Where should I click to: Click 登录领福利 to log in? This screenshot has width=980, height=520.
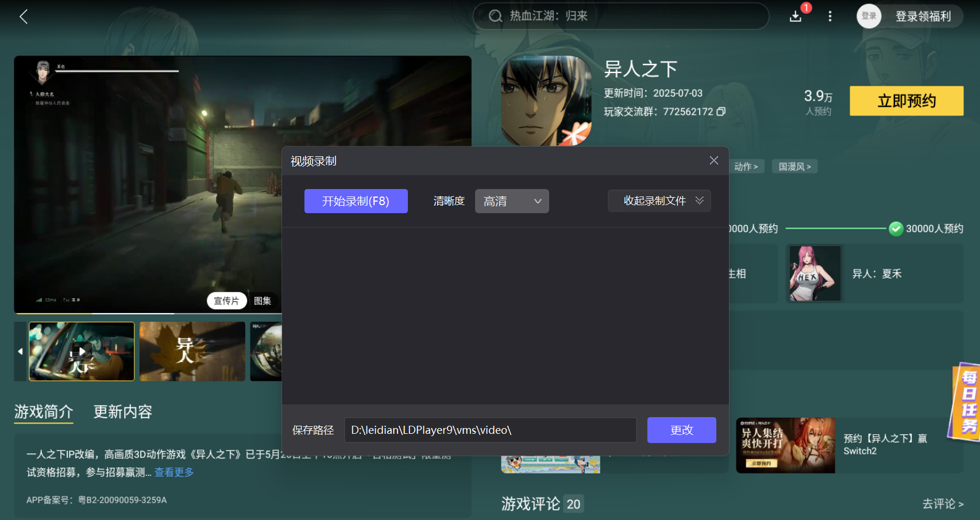(x=923, y=16)
